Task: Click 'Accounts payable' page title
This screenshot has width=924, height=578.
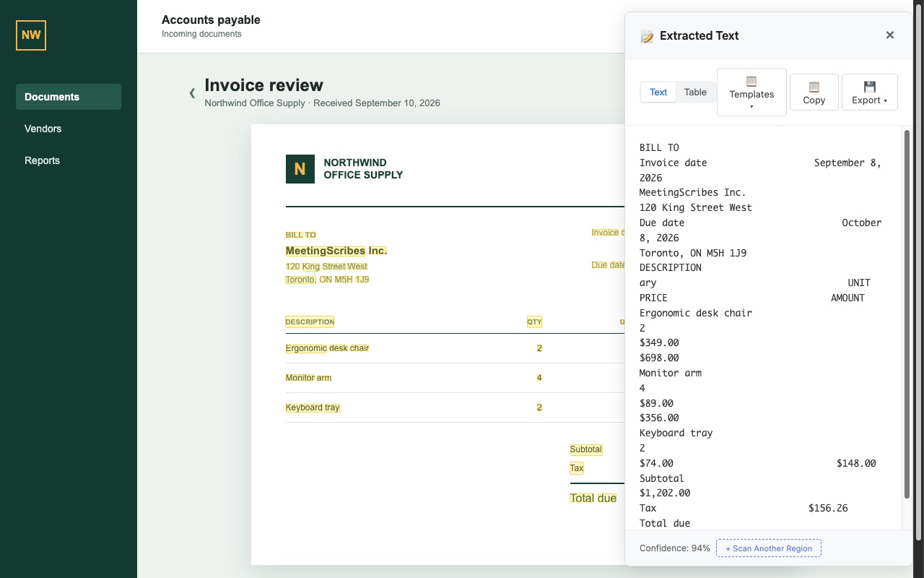Action: pos(211,20)
